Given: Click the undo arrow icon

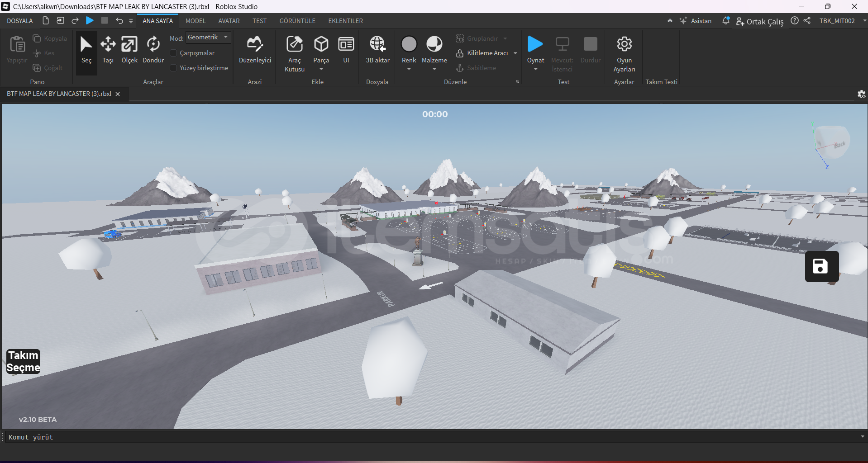Looking at the screenshot, I should pos(119,20).
